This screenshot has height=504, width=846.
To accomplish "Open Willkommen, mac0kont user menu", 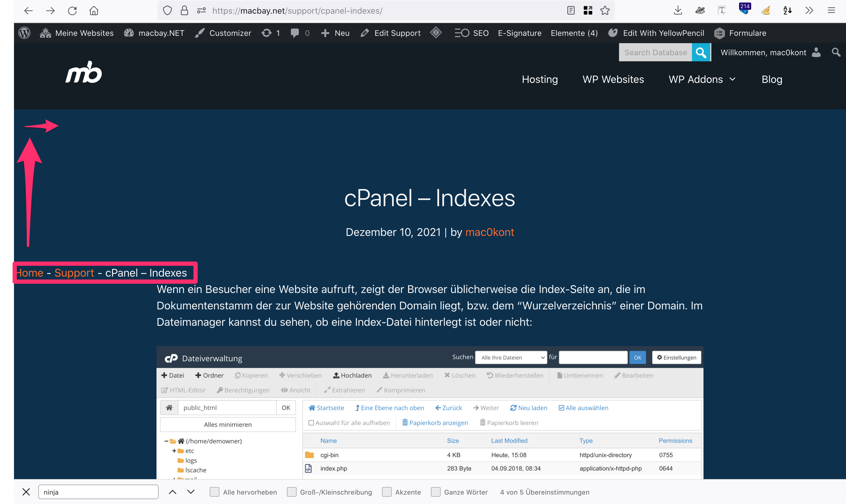I will tap(771, 52).
